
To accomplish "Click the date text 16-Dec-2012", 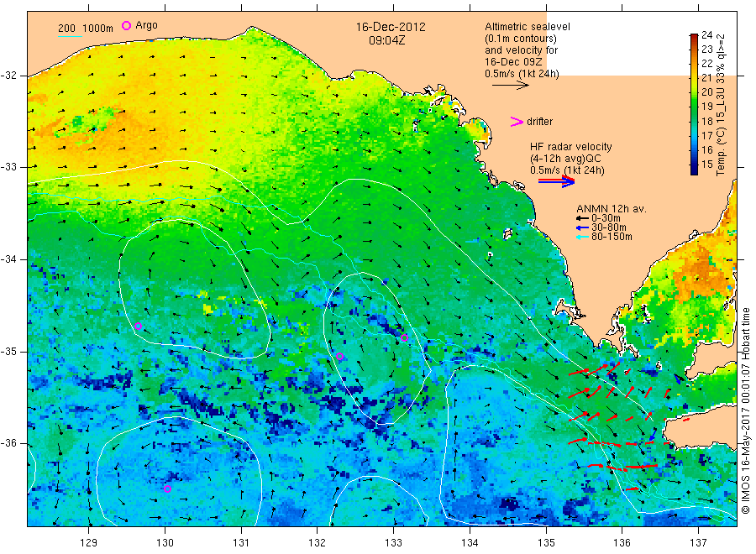I will tap(391, 27).
